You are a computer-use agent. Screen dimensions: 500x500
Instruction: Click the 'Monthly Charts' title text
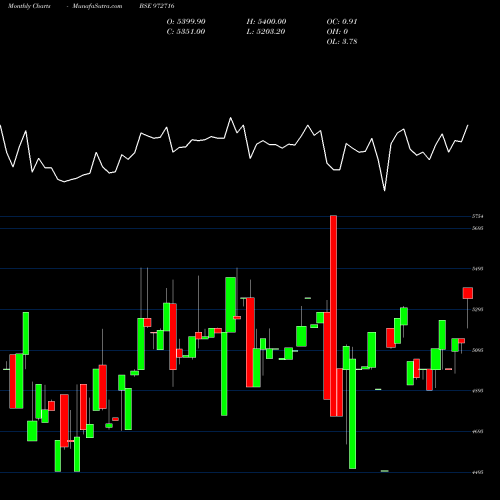click(x=29, y=6)
